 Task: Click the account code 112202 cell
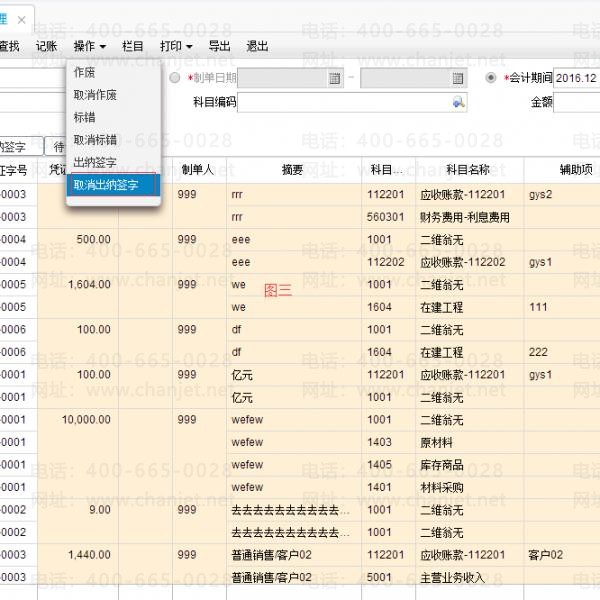[388, 262]
